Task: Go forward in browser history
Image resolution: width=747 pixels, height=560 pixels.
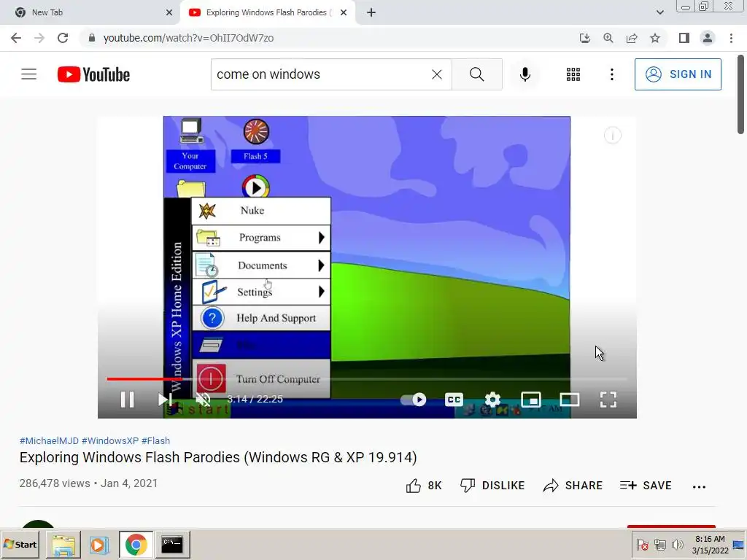Action: tap(39, 38)
